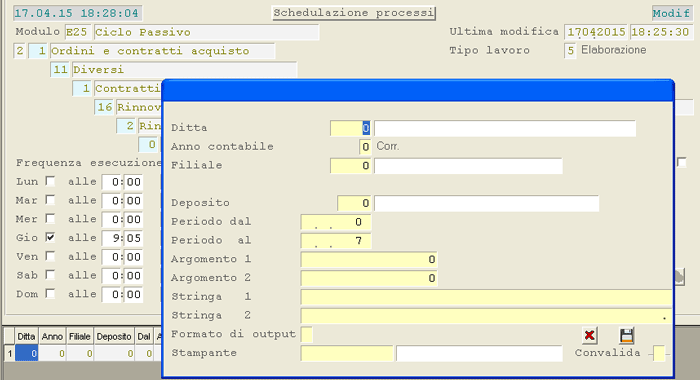Click the Modif mode label
The height and width of the screenshot is (380, 700).
click(671, 13)
